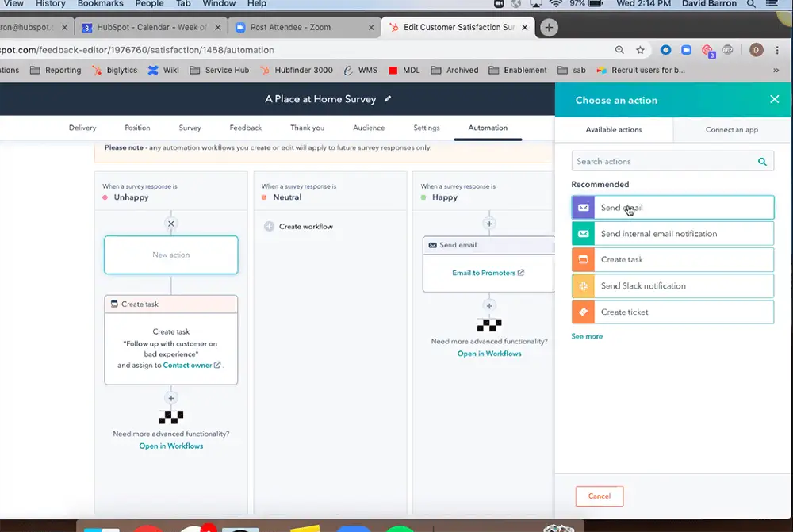Select the Create task orange icon

[x=584, y=260]
